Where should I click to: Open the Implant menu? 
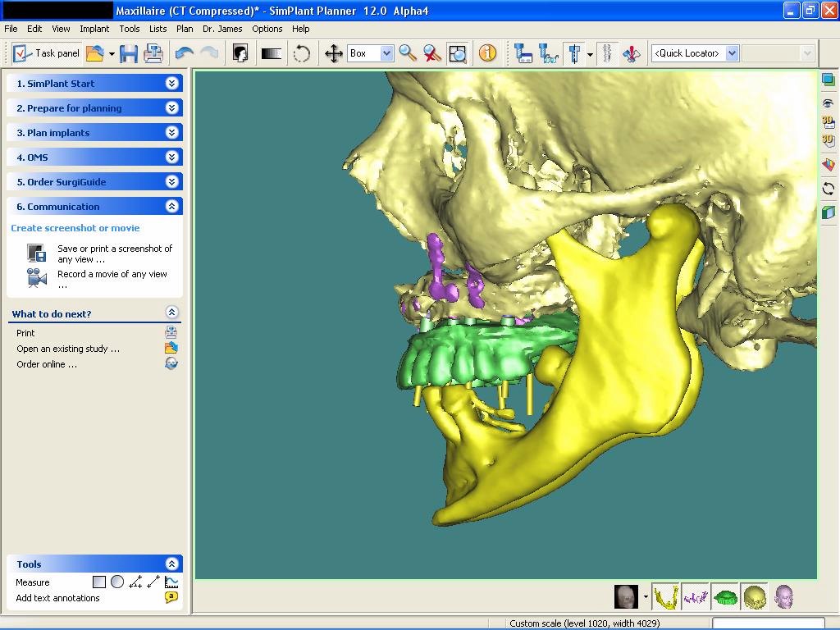pos(94,29)
